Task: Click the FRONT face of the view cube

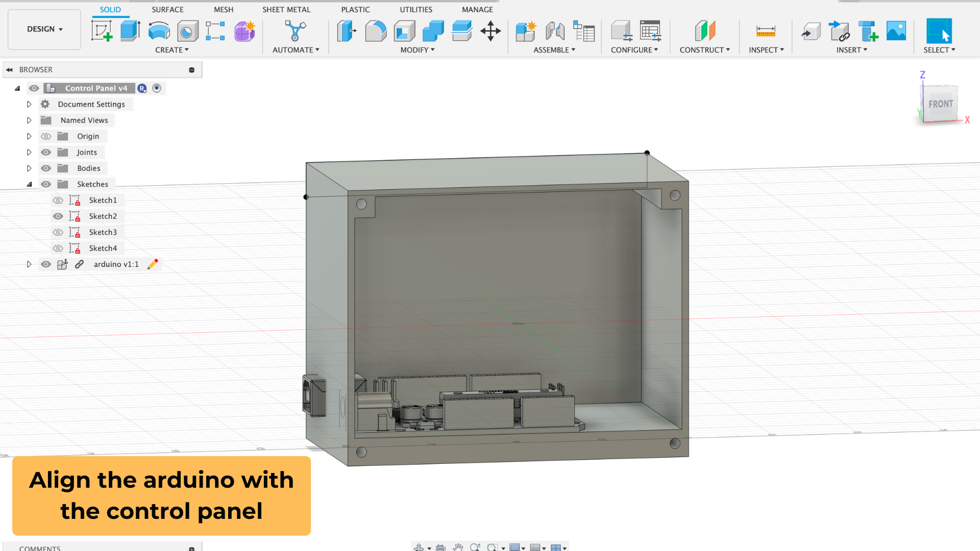Action: tap(940, 104)
